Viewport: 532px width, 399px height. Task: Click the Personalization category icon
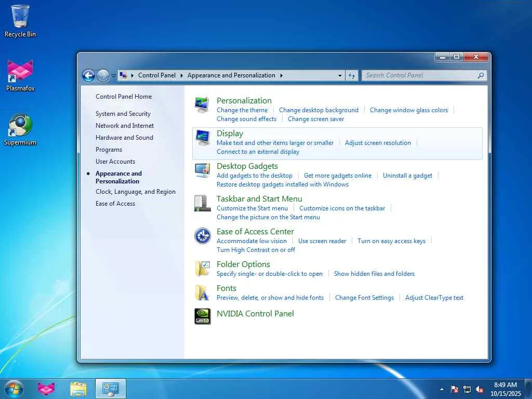[202, 104]
